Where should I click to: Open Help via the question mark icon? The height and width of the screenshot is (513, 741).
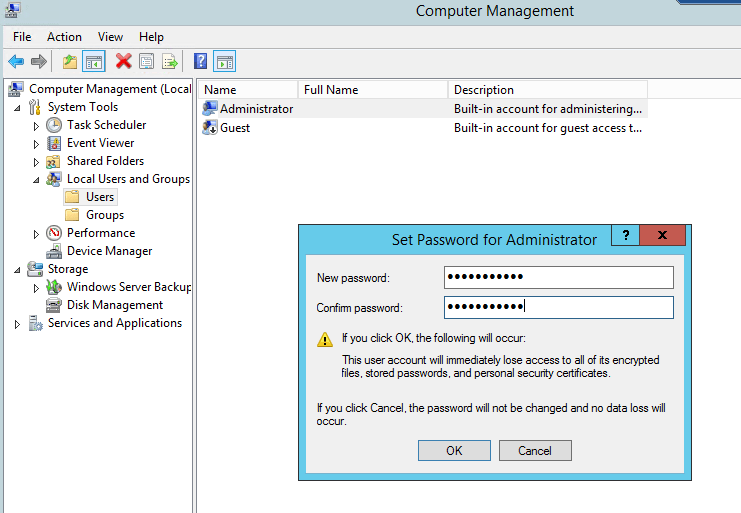[200, 62]
